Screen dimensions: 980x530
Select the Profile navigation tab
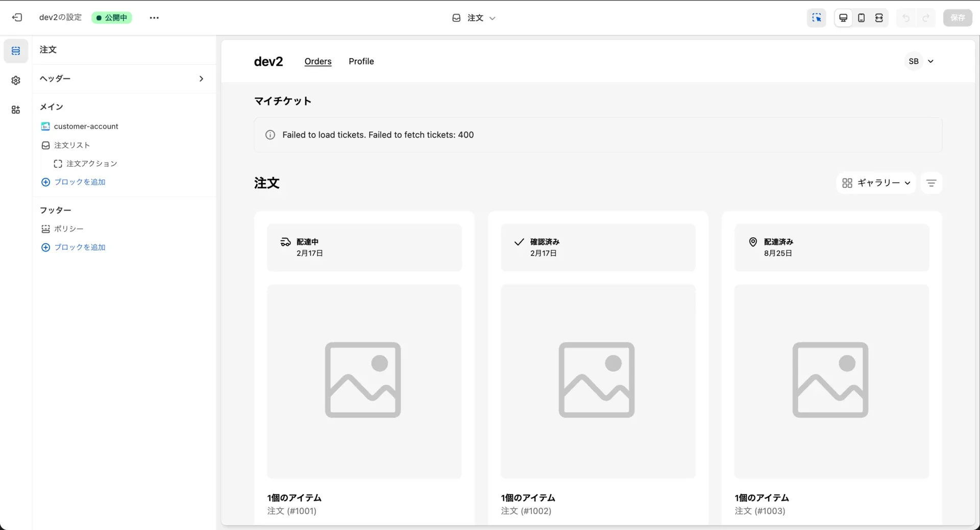coord(361,61)
